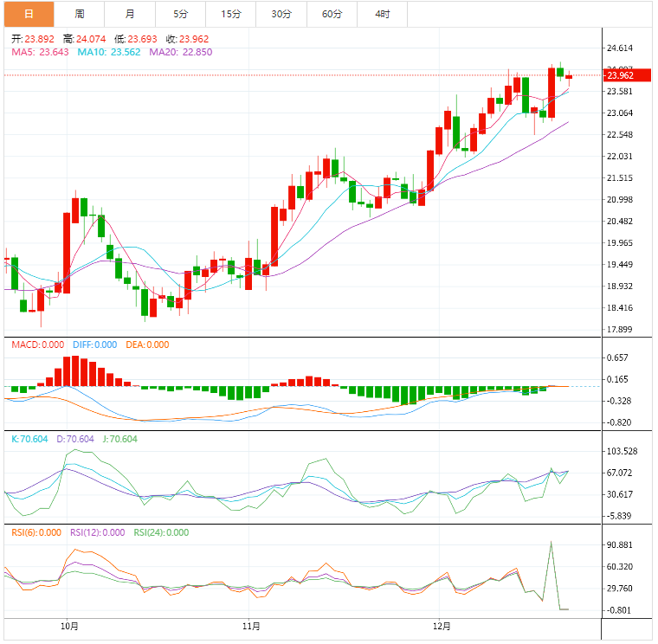Select the 周 weekly chart tab

[80, 14]
